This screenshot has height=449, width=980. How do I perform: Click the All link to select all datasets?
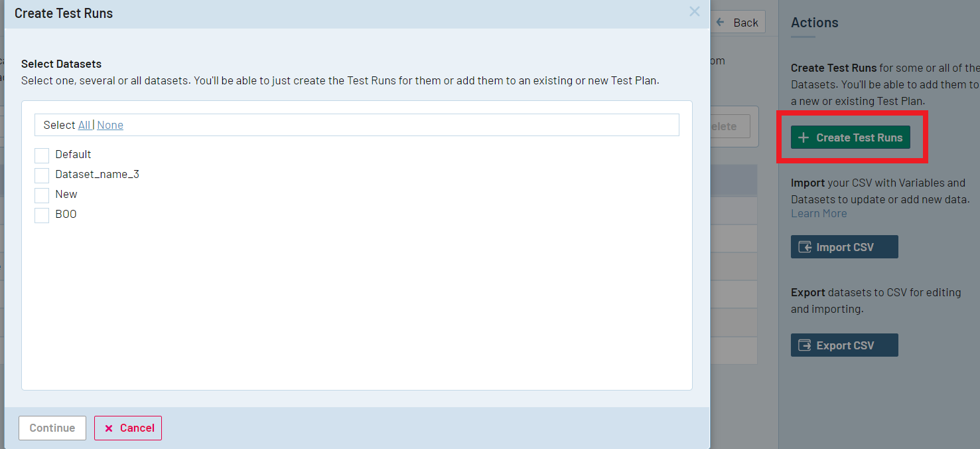click(x=83, y=124)
